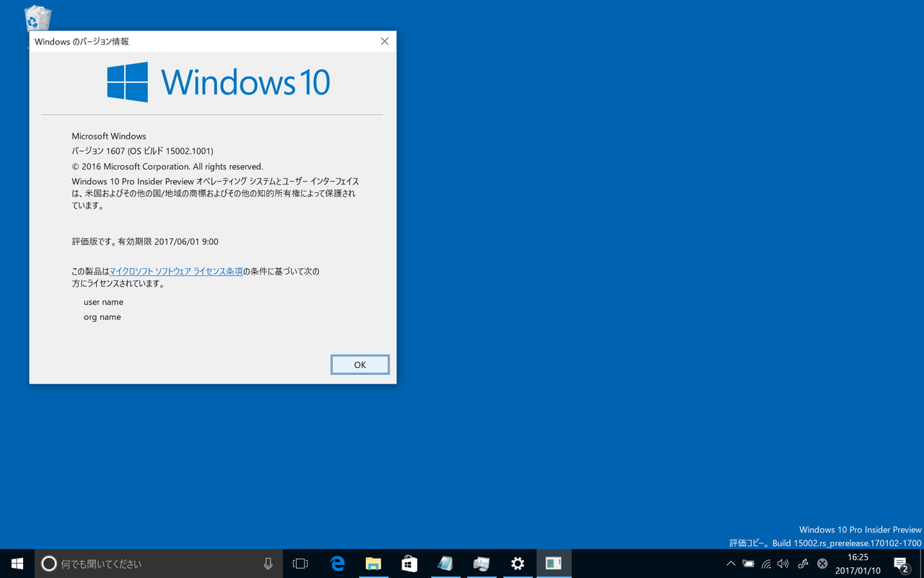Open the Start menu

17,564
